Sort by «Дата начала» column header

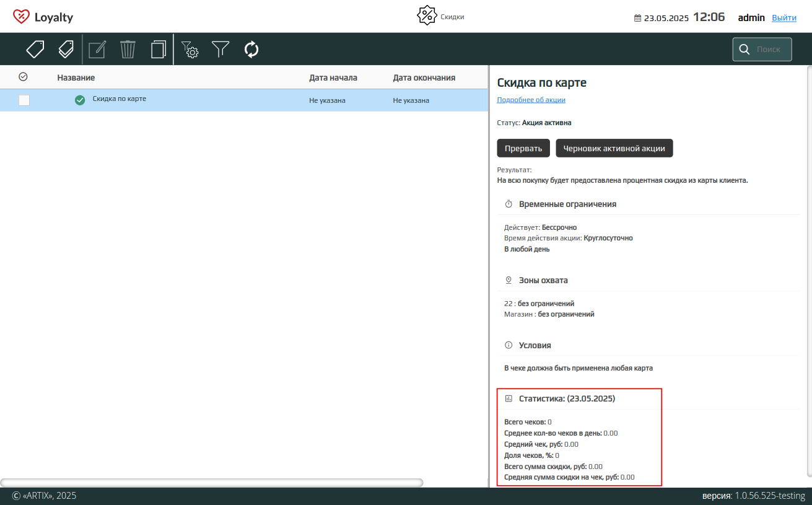pos(333,77)
